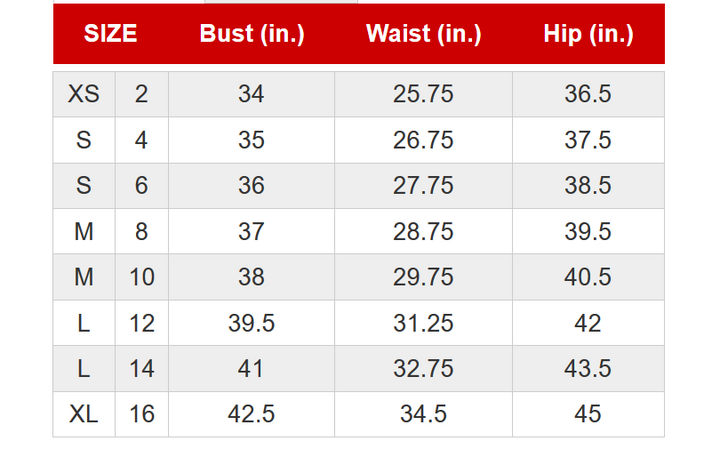Select waist measurement 28.75
This screenshot has width=720, height=465.
coord(423,231)
